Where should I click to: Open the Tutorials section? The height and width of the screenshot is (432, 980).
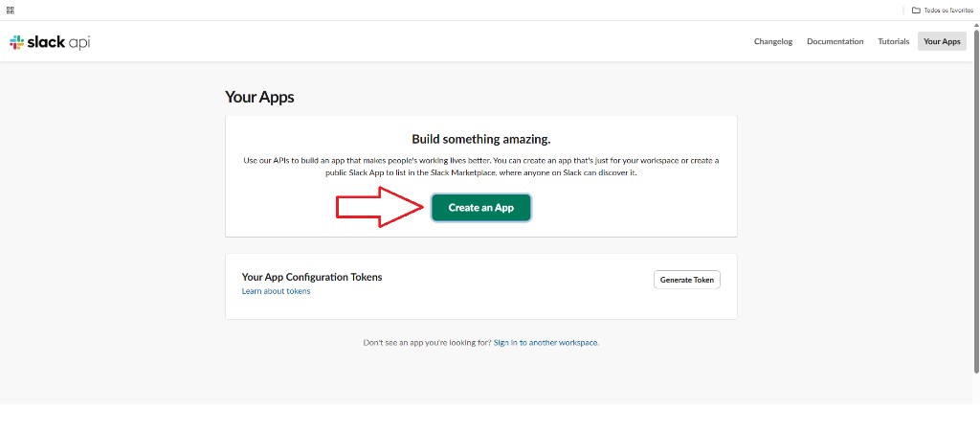[893, 41]
